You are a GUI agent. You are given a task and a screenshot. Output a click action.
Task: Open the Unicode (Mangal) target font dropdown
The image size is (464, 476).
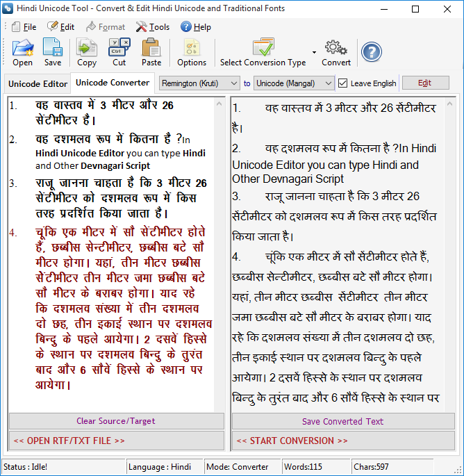pos(294,83)
